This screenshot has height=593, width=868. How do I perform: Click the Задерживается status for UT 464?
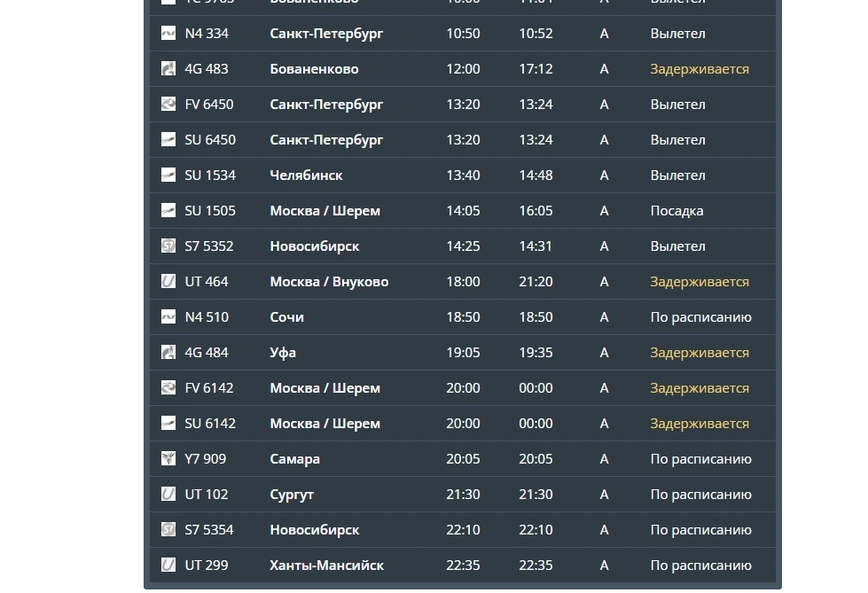point(700,282)
